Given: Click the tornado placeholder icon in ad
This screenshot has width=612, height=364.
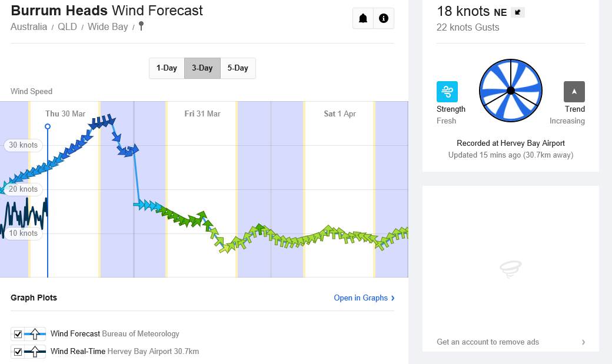Looking at the screenshot, I should pyautogui.click(x=510, y=269).
